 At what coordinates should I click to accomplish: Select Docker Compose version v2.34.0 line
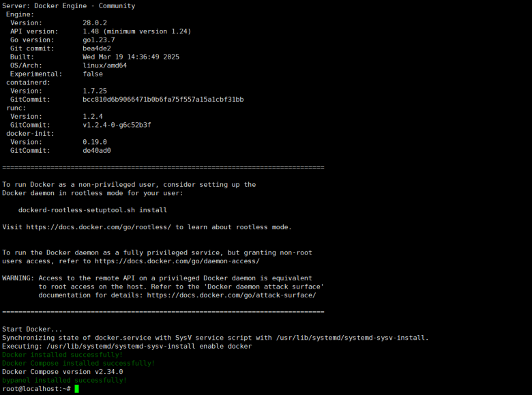click(x=63, y=372)
